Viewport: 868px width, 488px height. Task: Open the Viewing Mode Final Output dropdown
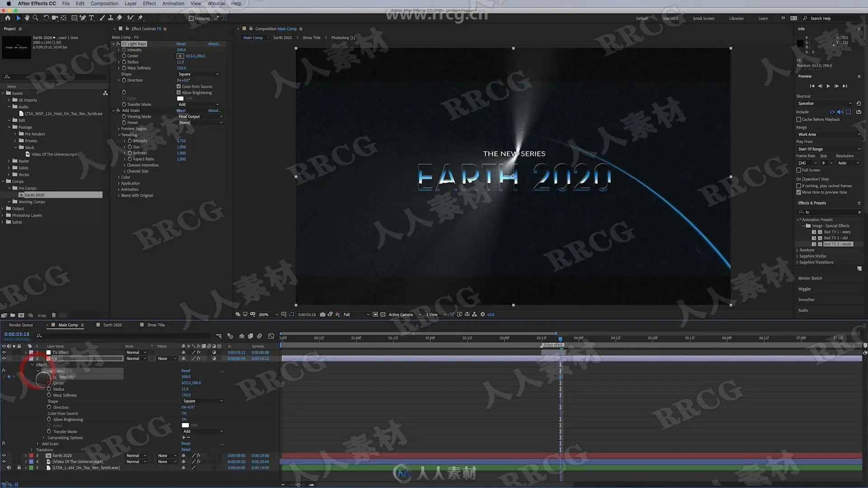pyautogui.click(x=200, y=117)
